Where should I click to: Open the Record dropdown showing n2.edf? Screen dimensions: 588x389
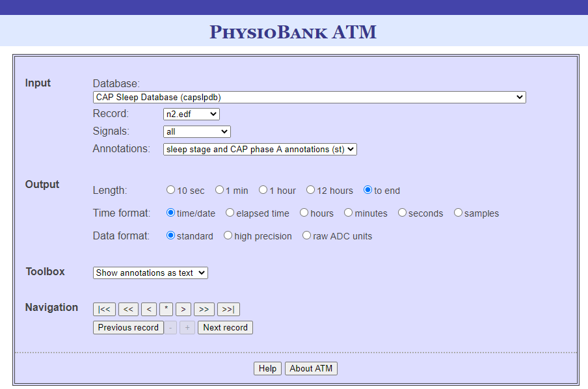pyautogui.click(x=191, y=114)
